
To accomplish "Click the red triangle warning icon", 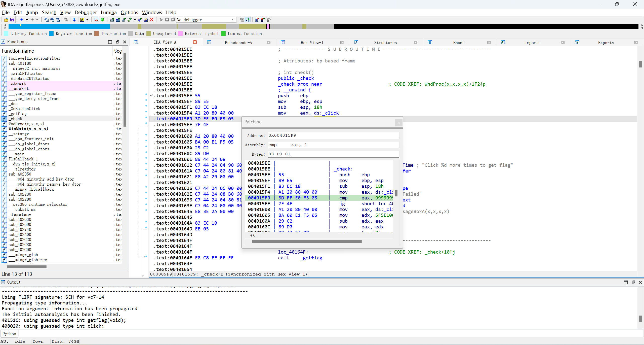I will [96, 20].
